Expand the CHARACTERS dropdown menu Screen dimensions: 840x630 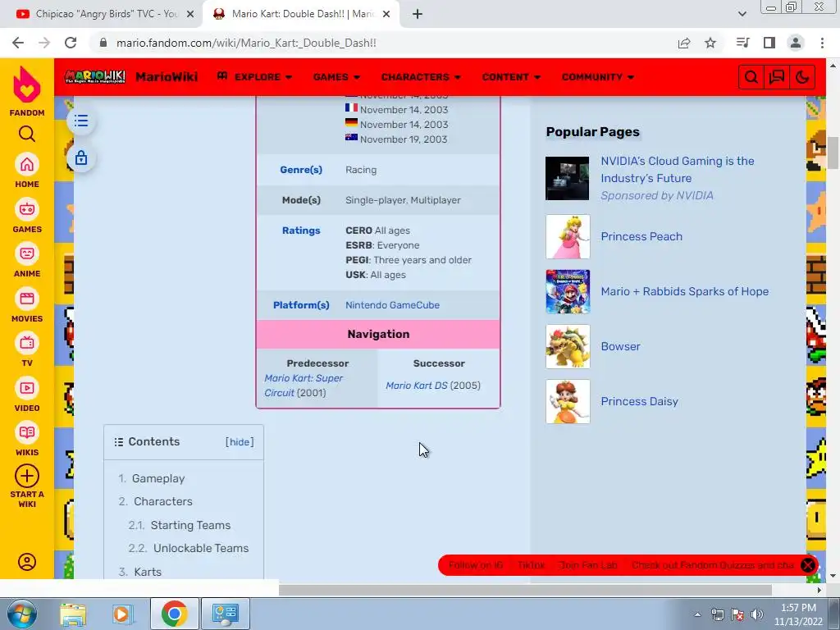point(421,77)
